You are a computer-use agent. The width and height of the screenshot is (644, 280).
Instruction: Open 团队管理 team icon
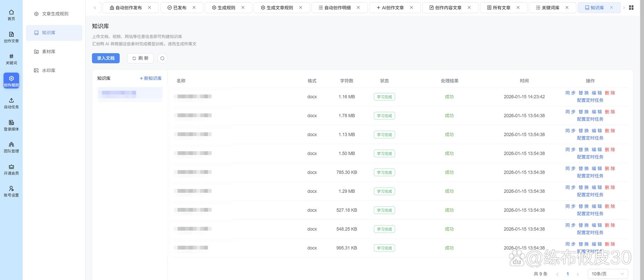[11, 145]
